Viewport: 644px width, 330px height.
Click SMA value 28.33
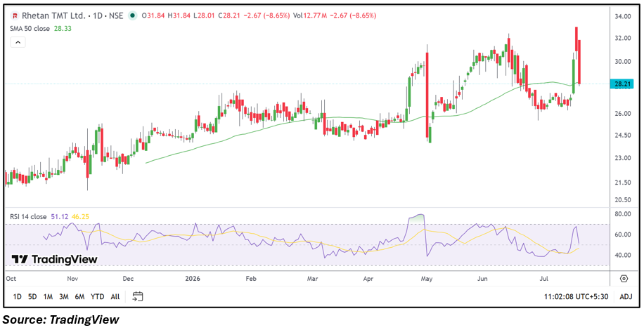click(x=63, y=29)
